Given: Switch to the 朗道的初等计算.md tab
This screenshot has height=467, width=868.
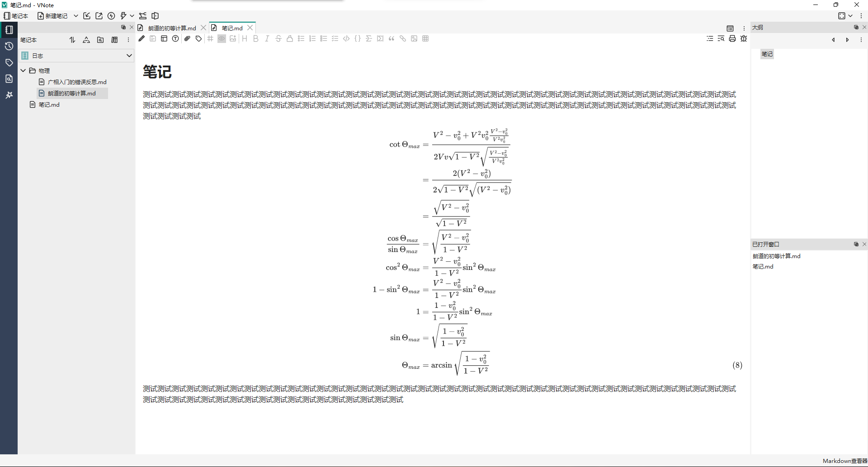Looking at the screenshot, I should pos(171,28).
